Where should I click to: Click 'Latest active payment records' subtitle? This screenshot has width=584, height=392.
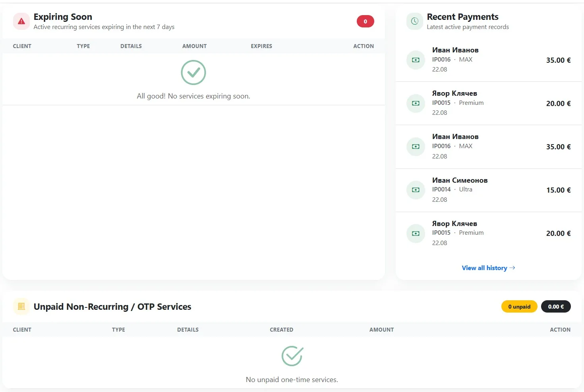pos(468,27)
